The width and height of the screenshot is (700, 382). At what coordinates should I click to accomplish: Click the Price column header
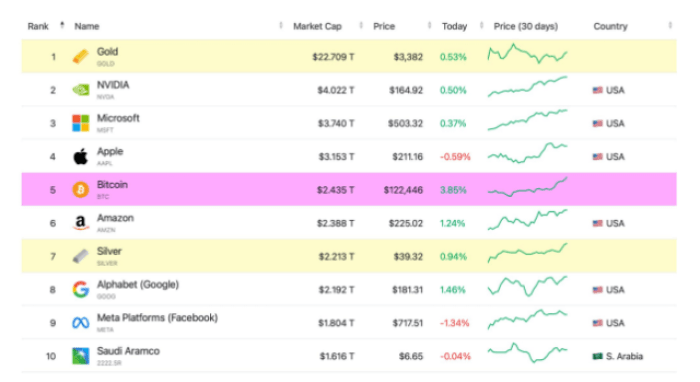[x=384, y=26]
